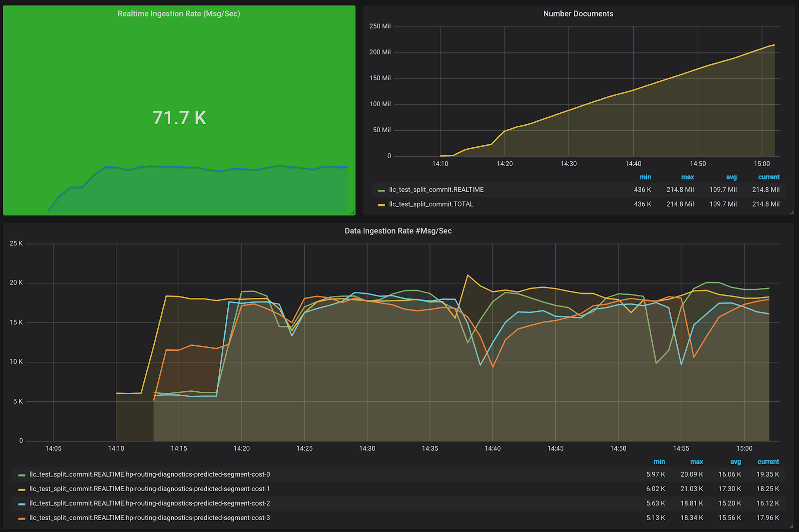
Task: Click the green color icon for llc_test_split_commit.REALTIME
Action: coord(382,190)
